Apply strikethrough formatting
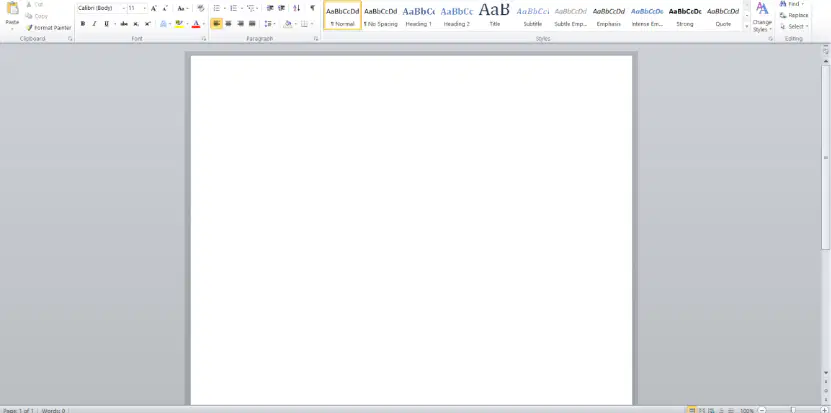This screenshot has height=413, width=831. pos(124,24)
